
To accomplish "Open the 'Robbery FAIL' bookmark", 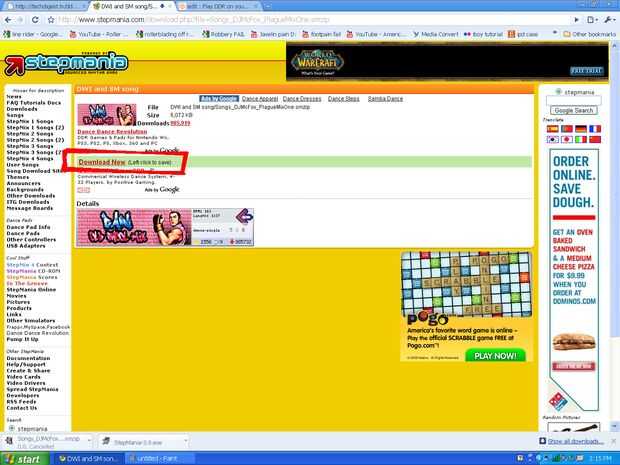I will (x=224, y=34).
